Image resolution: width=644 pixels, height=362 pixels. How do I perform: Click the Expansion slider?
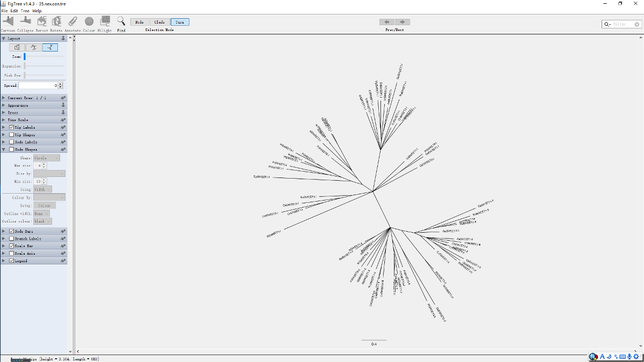[x=44, y=66]
